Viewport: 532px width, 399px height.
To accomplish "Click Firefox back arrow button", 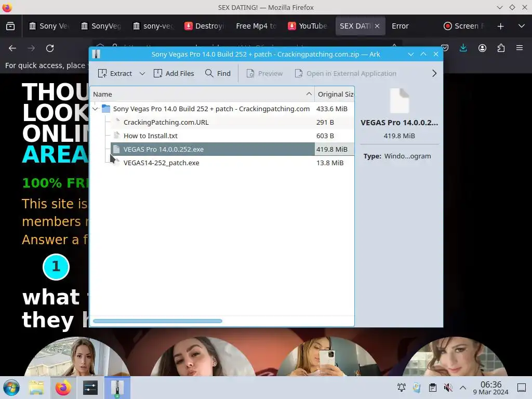I will (12, 48).
